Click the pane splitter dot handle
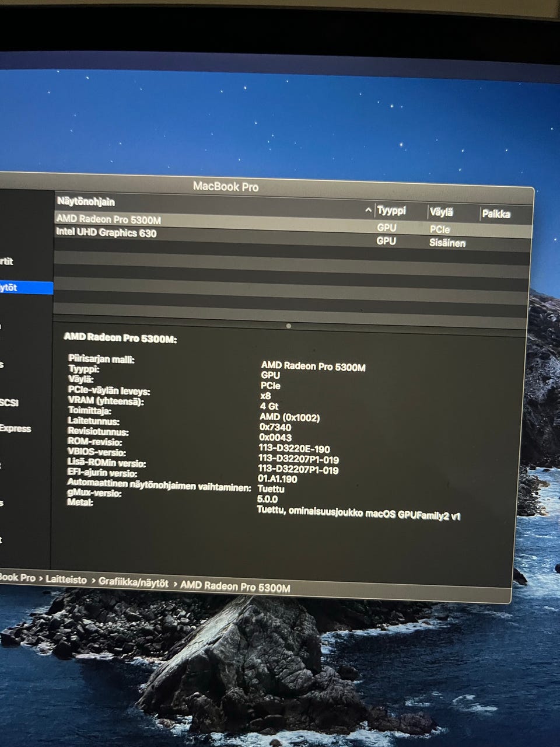This screenshot has width=560, height=747. coord(289,326)
